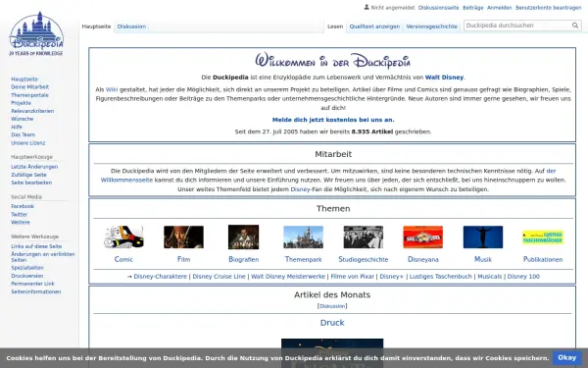Image resolution: width=588 pixels, height=368 pixels.
Task: Open the Beiträge link at top
Action: pyautogui.click(x=473, y=8)
